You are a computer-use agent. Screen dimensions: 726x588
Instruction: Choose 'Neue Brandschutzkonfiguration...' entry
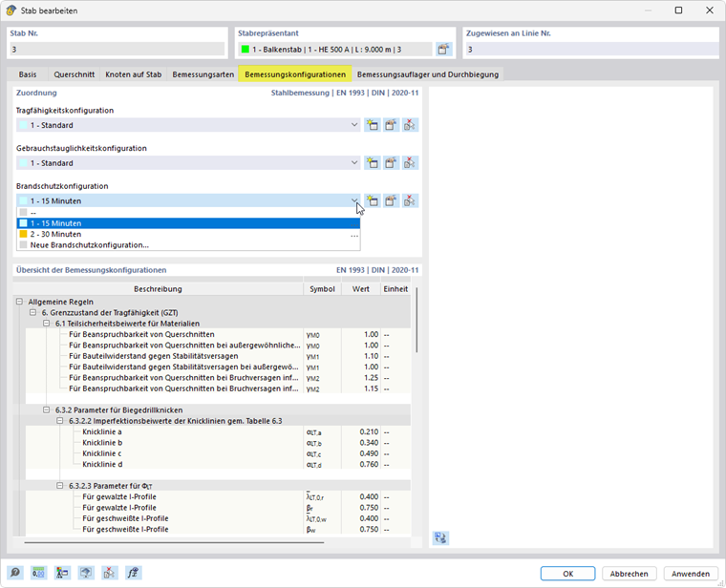click(188, 245)
